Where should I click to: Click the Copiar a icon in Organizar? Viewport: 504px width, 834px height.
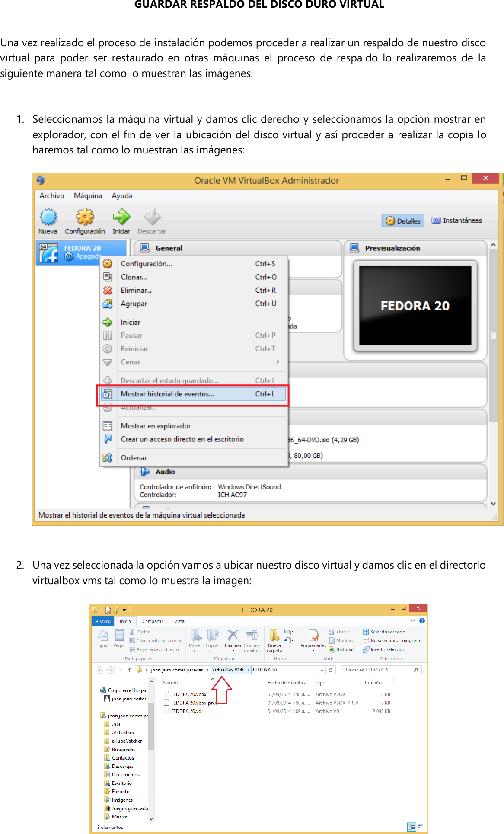(x=212, y=641)
